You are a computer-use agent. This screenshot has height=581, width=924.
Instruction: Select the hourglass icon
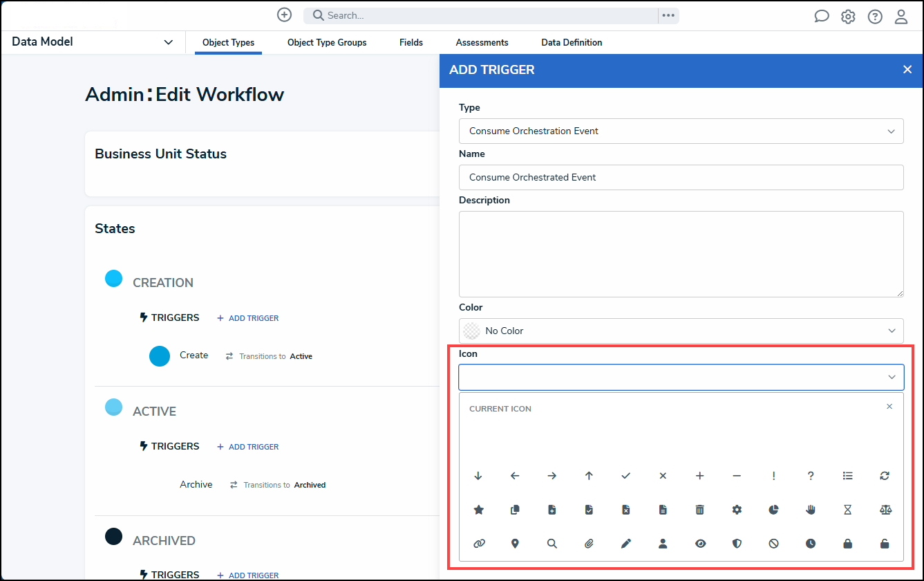pos(848,510)
